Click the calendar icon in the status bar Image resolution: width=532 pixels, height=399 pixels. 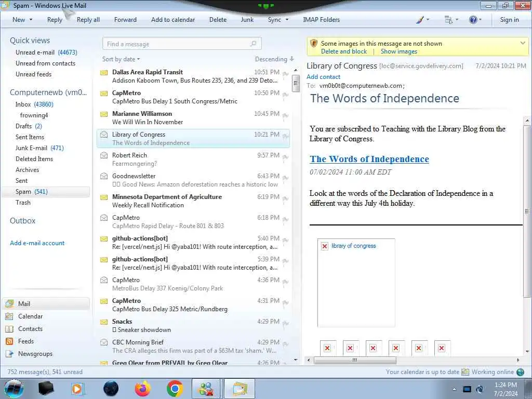465,372
